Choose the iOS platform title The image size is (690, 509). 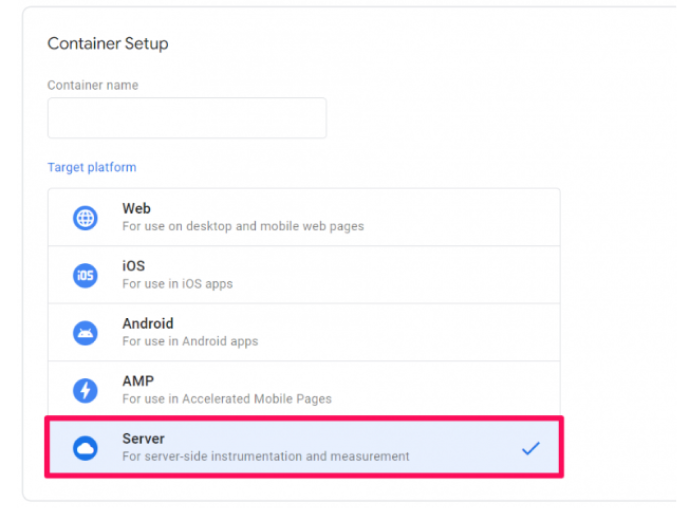point(133,266)
